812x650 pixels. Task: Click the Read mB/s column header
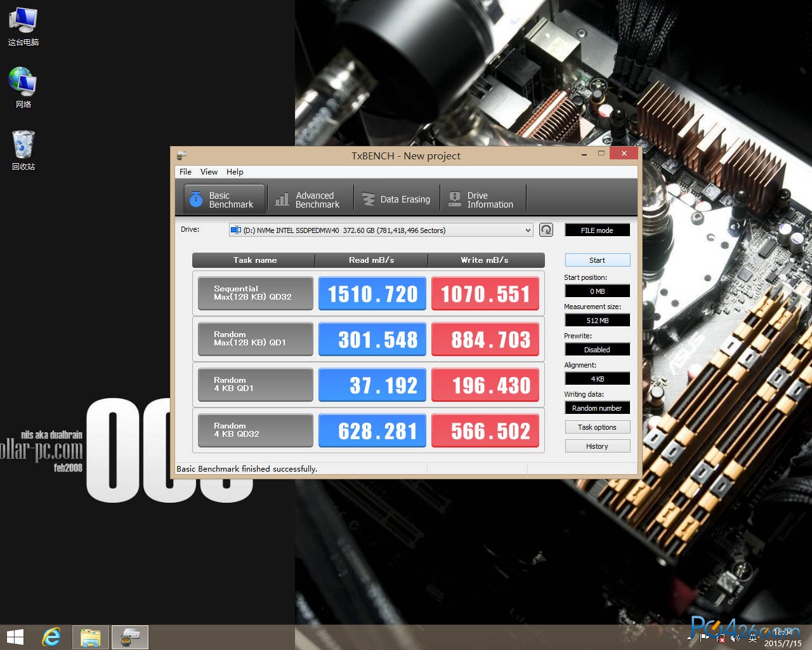372,260
